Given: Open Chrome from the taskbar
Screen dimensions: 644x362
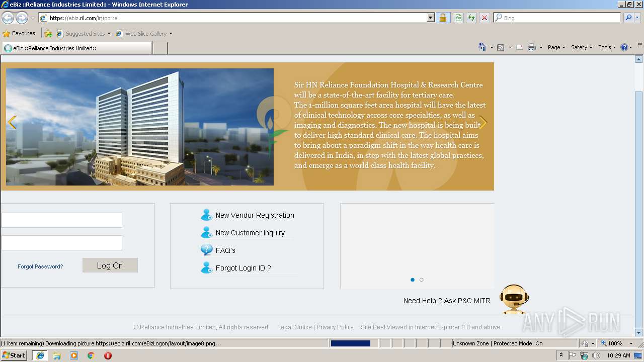Looking at the screenshot, I should (x=91, y=355).
